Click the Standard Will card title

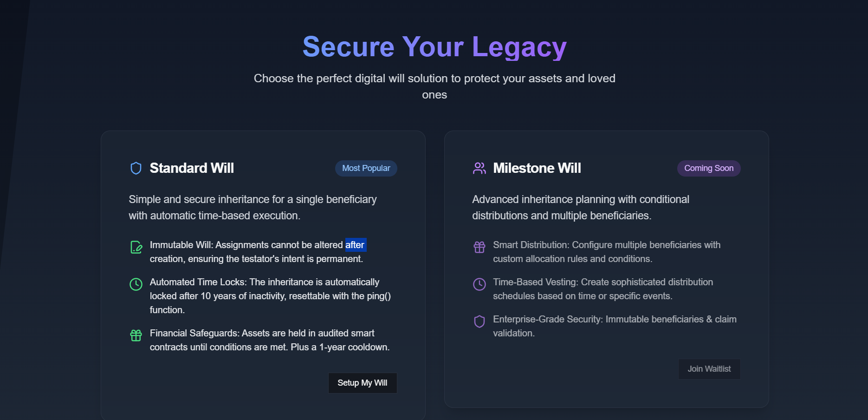pos(192,168)
